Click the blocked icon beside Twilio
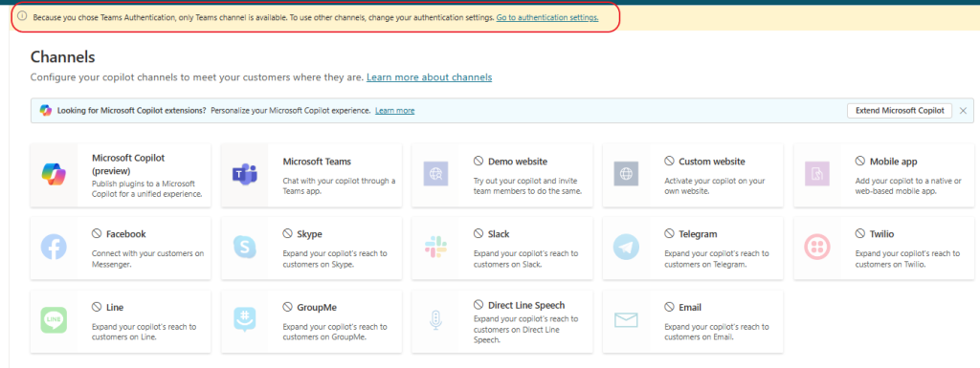980x368 pixels. tap(860, 234)
